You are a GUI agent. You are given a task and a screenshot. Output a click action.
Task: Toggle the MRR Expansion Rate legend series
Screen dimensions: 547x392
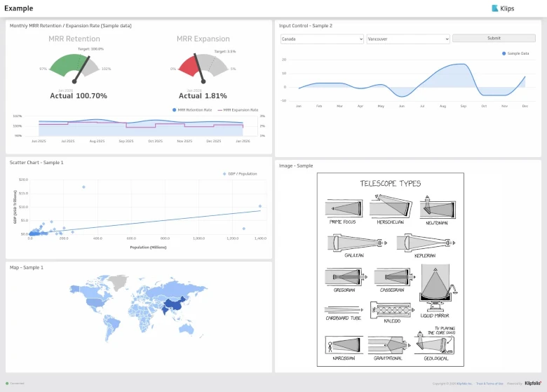(238, 110)
